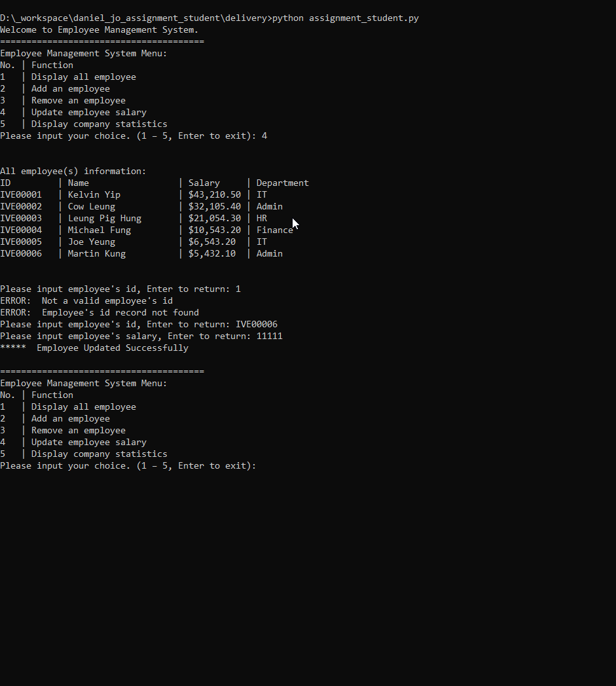Select the Leung Pig Hung name cell
616x686 pixels.
pyautogui.click(x=105, y=218)
